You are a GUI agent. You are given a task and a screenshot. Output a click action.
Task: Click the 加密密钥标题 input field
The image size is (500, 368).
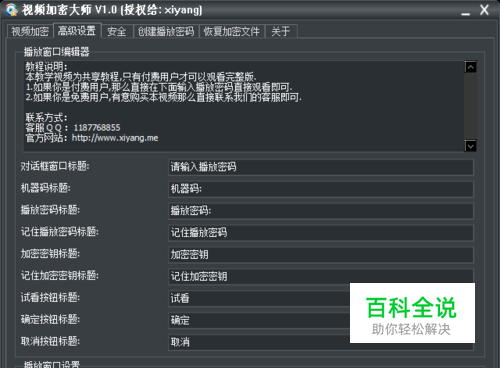(321, 255)
